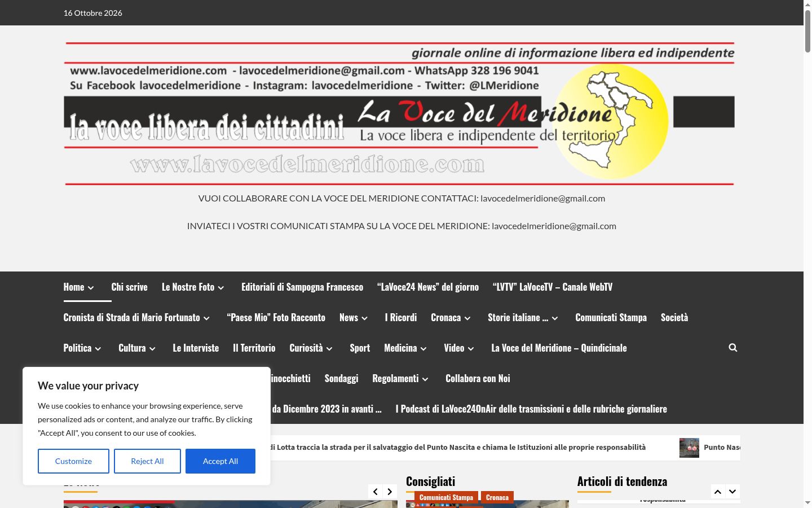Screen dimensions: 812x508
Task: Open ticker thumbnail beside Punto Nascita headline
Action: click(689, 448)
